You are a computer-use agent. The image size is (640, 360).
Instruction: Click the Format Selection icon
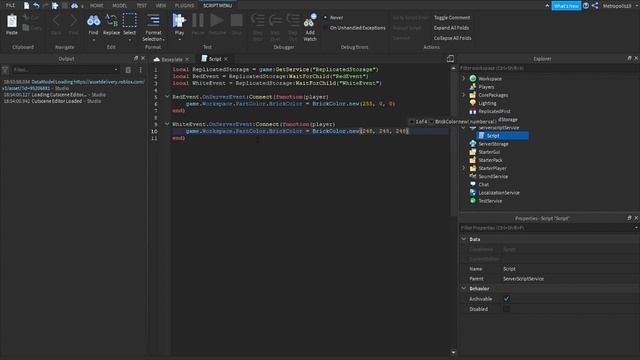[153, 20]
